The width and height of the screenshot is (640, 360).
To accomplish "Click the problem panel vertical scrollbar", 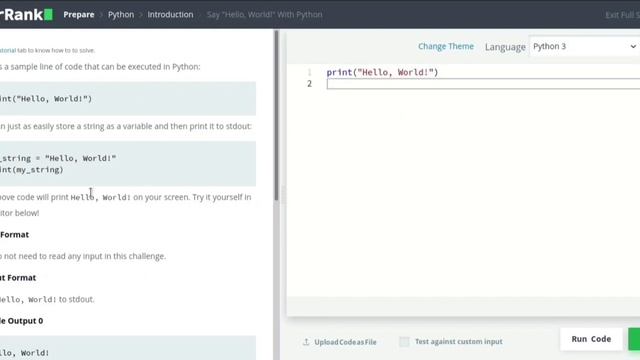I will [276, 116].
